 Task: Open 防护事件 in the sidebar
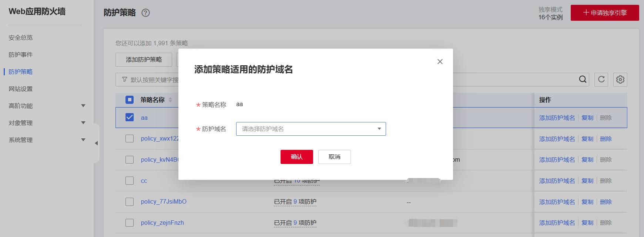point(21,55)
